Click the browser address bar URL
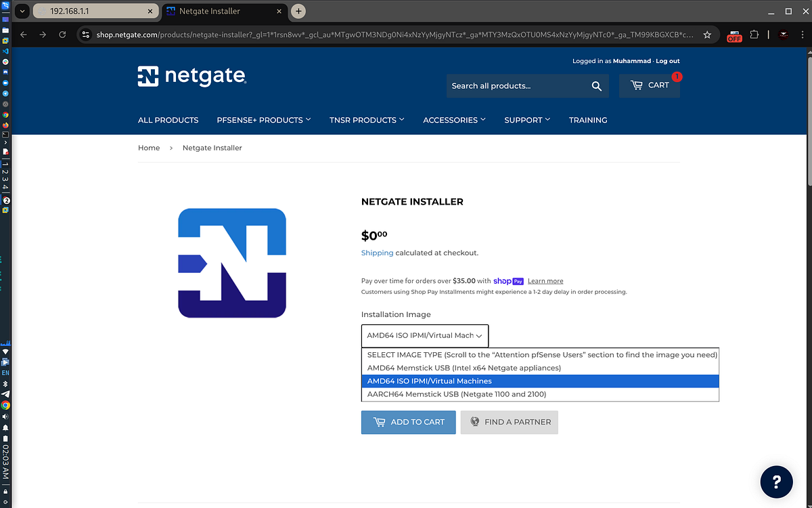Image resolution: width=812 pixels, height=508 pixels. coord(394,35)
